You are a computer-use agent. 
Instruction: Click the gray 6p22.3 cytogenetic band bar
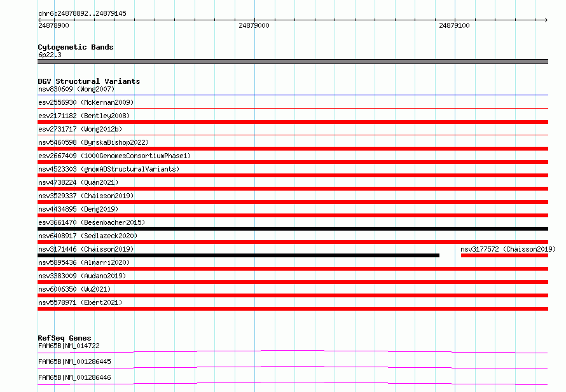293,62
